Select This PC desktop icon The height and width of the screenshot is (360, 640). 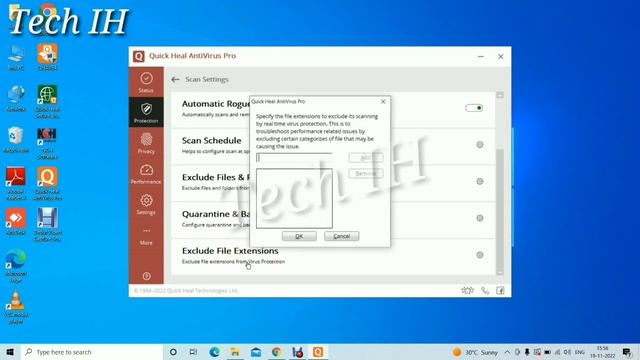(16, 58)
